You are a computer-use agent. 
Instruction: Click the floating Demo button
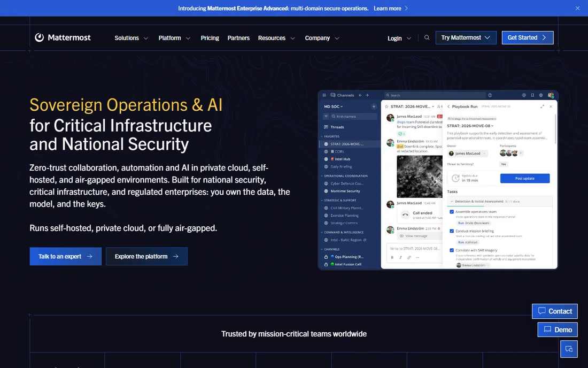tap(558, 329)
